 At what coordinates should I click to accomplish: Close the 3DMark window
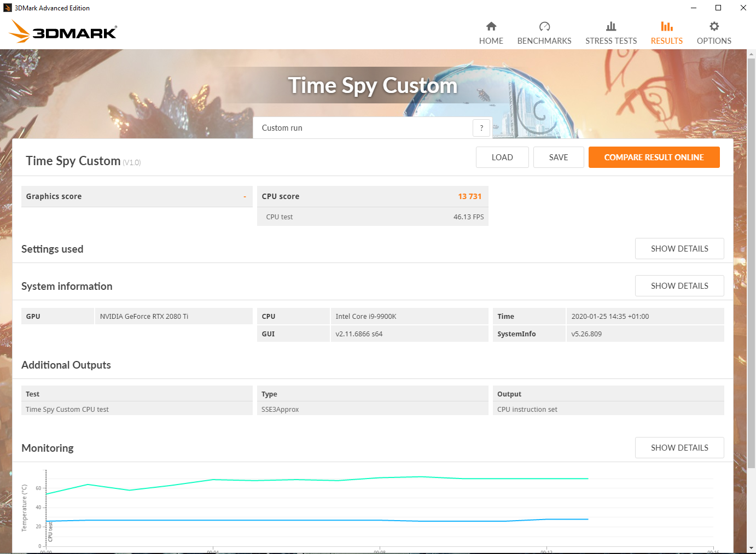743,8
